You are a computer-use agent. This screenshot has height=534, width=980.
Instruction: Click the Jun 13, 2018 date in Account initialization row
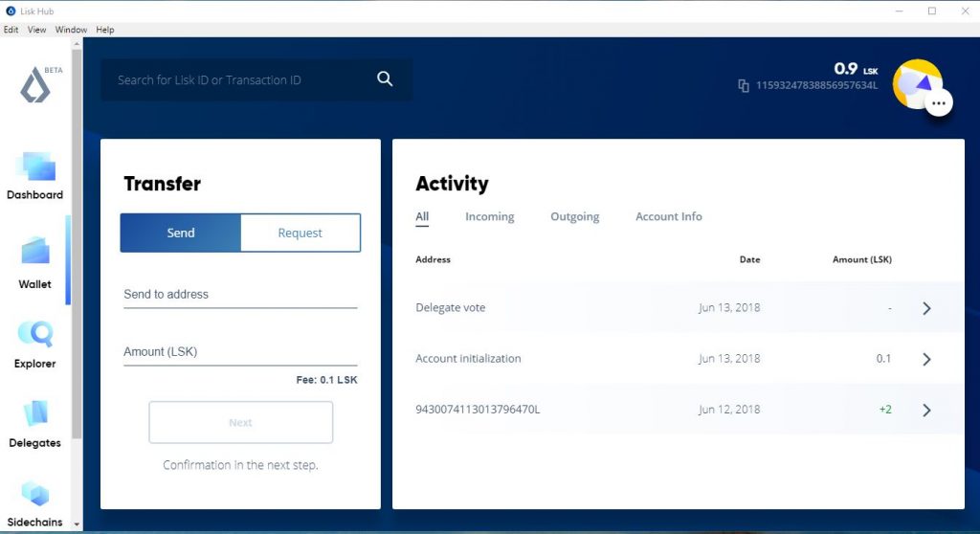pyautogui.click(x=729, y=358)
